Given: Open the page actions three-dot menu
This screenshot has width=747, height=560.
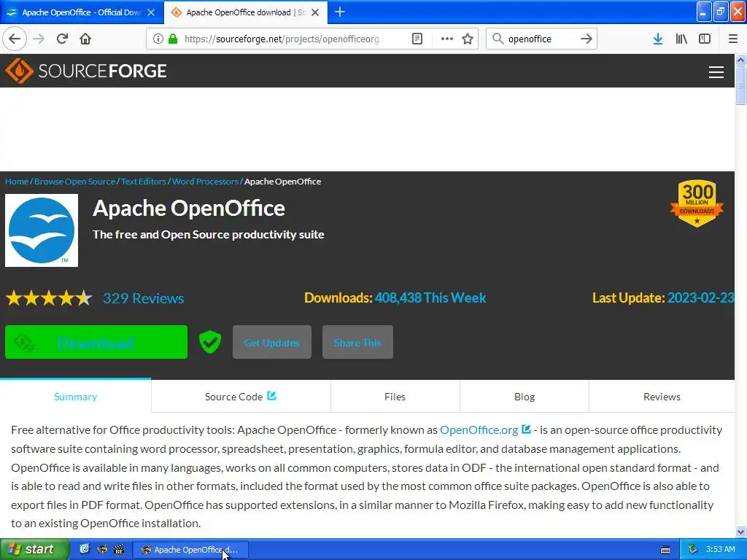Looking at the screenshot, I should point(447,39).
